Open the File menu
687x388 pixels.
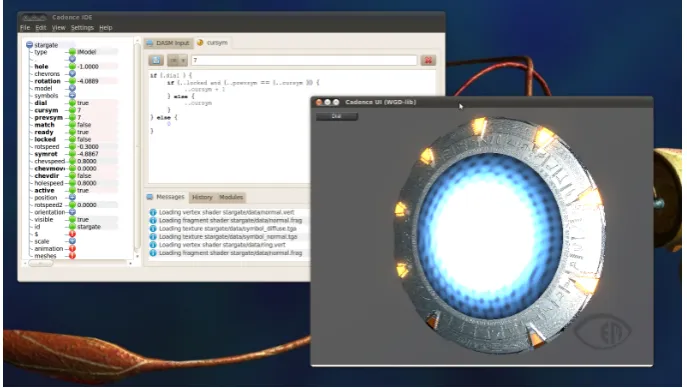point(25,28)
